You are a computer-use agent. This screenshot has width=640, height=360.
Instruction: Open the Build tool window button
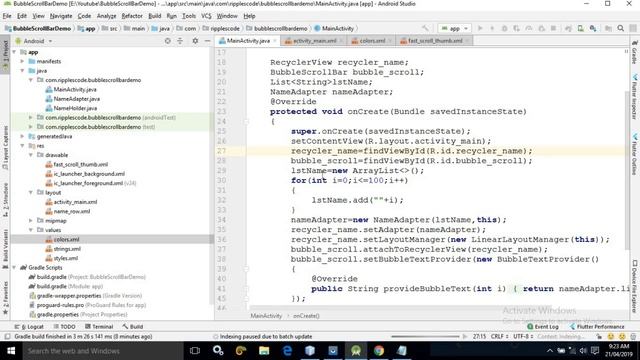tap(133, 327)
